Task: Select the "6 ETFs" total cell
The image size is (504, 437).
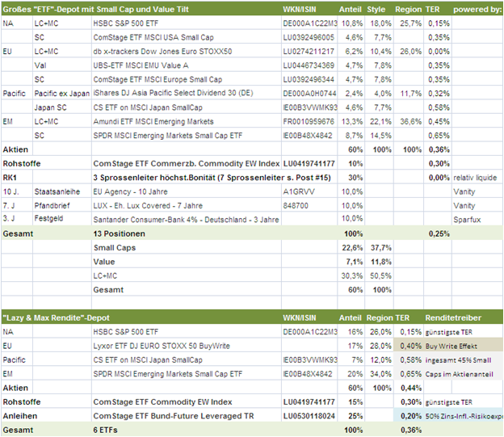Action: 187,430
